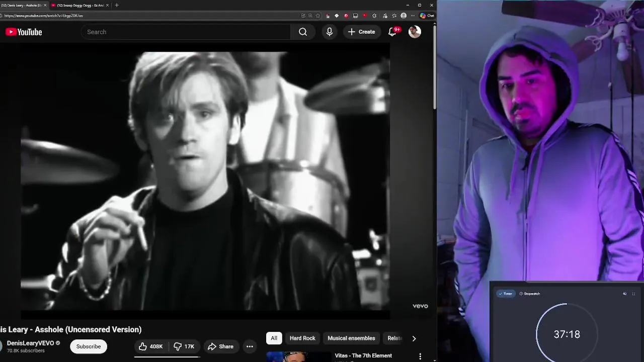Image resolution: width=644 pixels, height=362 pixels.
Task: Close the Snoop Doggy Dogg tab
Action: (x=107, y=5)
